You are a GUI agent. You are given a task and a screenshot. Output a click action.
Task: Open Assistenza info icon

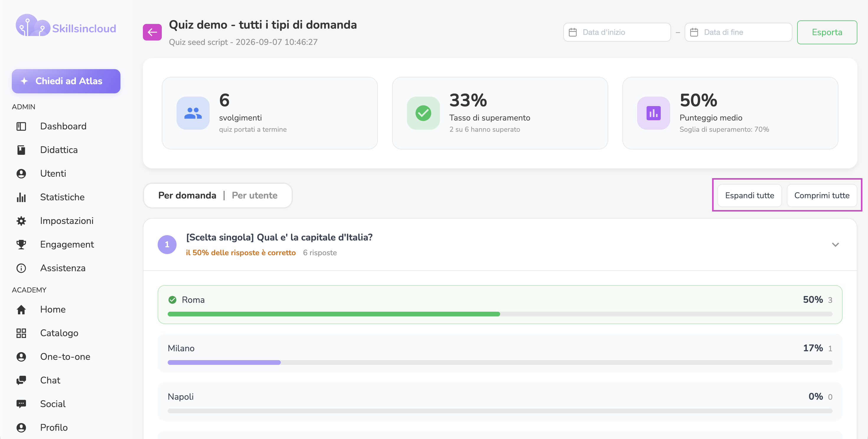21,268
